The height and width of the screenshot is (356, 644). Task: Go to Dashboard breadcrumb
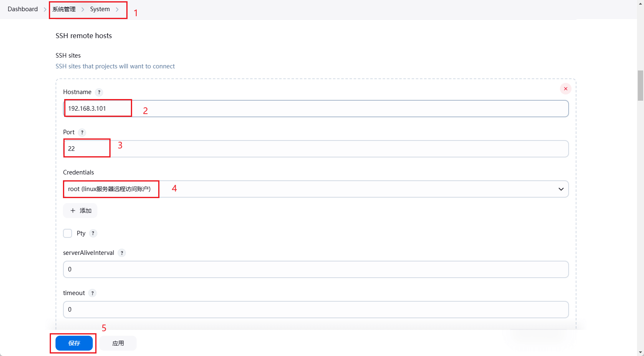pyautogui.click(x=23, y=9)
